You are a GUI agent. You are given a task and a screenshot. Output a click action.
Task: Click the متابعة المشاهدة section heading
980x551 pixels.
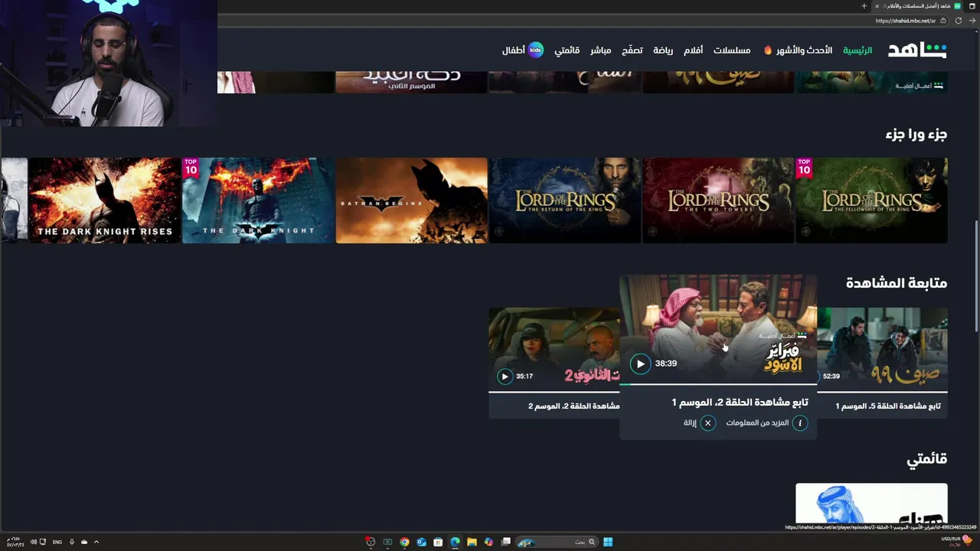[x=897, y=283]
